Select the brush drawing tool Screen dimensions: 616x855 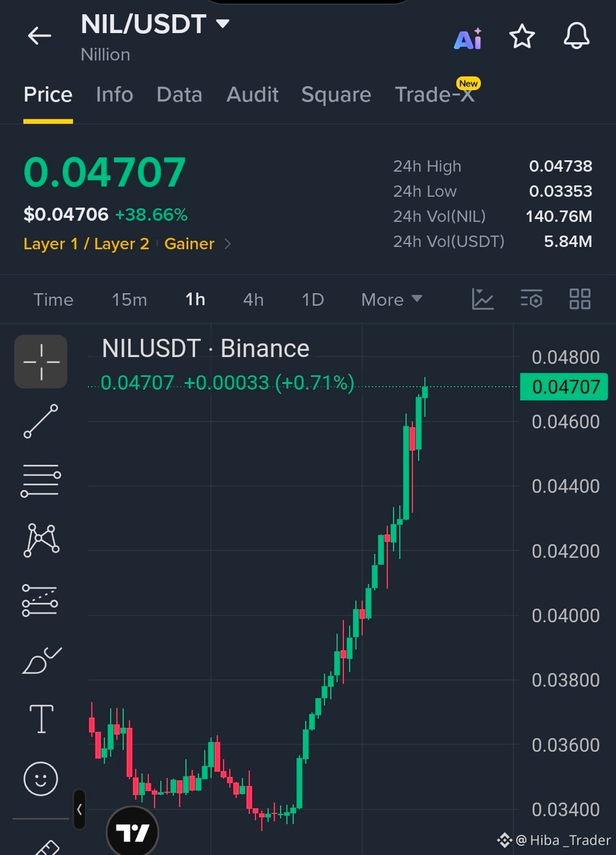tap(42, 661)
